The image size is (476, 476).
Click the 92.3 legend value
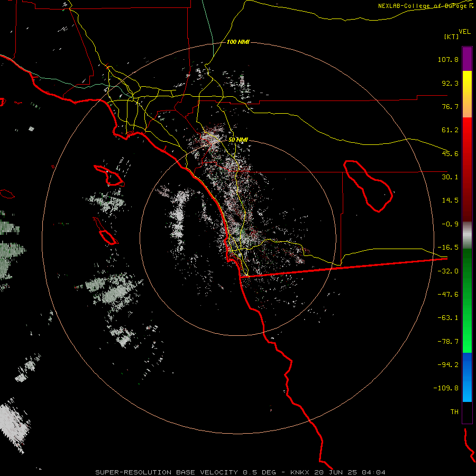[x=450, y=83]
